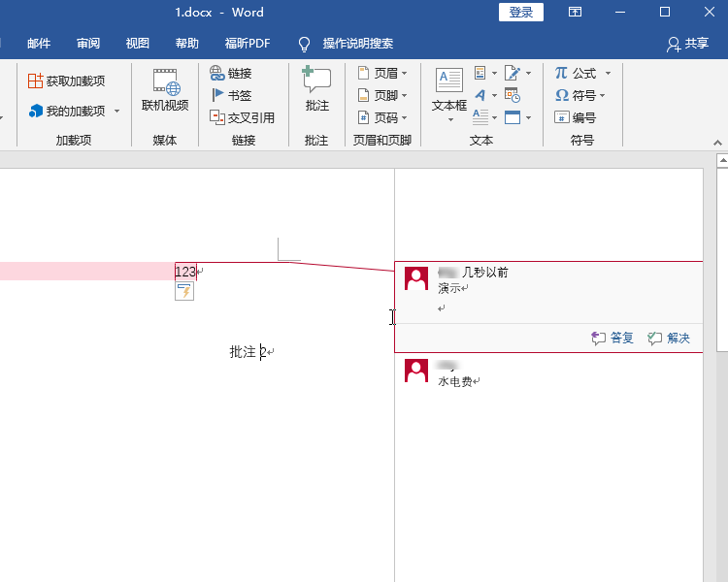Insert a hyperlink via 链接
728x582 pixels.
[231, 73]
